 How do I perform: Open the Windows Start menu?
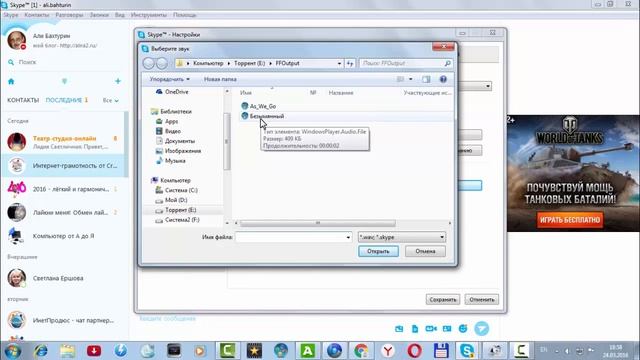coord(13,351)
